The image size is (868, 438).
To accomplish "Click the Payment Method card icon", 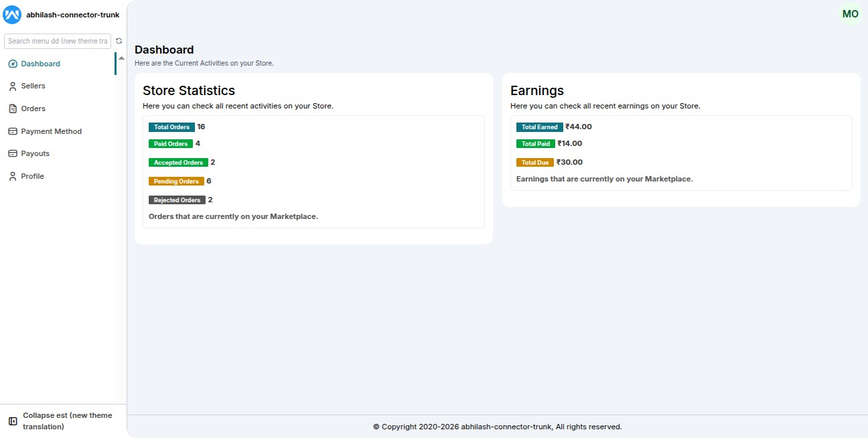I will point(13,131).
